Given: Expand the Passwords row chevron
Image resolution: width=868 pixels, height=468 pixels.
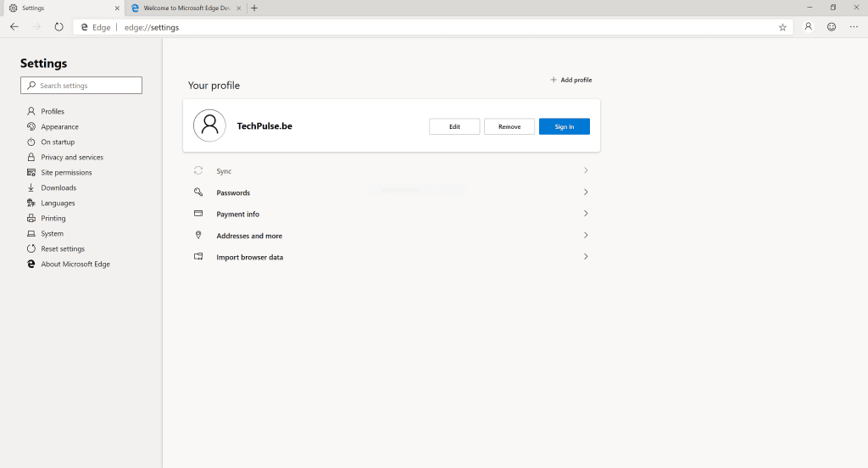Looking at the screenshot, I should (586, 192).
